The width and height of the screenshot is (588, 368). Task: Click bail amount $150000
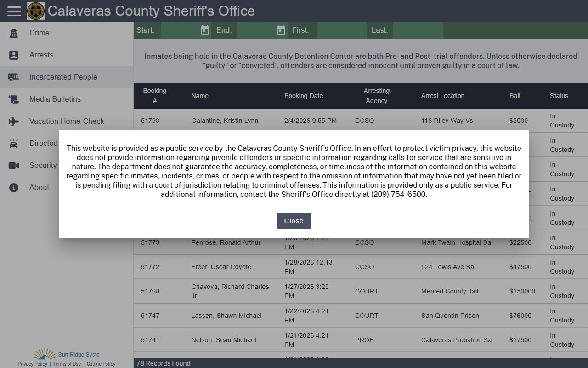(x=522, y=291)
